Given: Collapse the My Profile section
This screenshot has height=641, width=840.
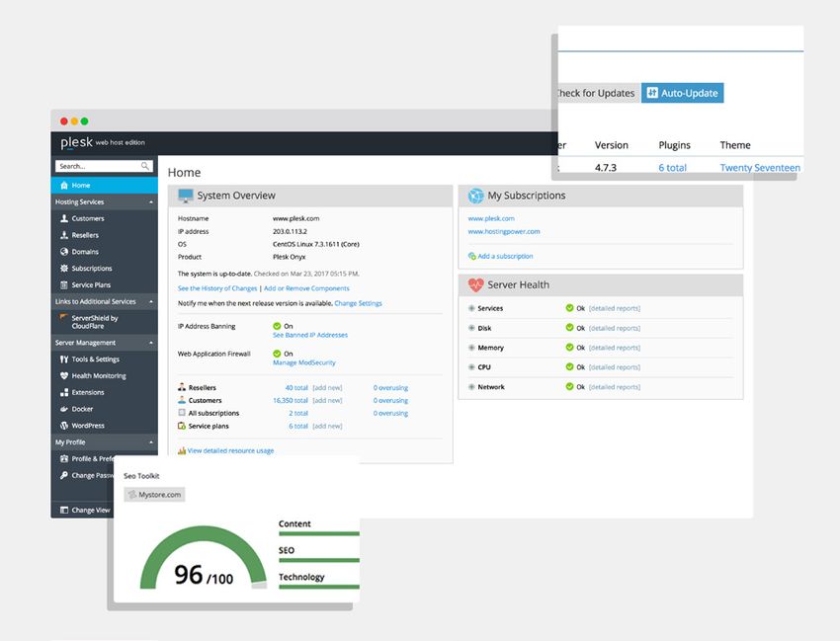Looking at the screenshot, I should click(151, 442).
